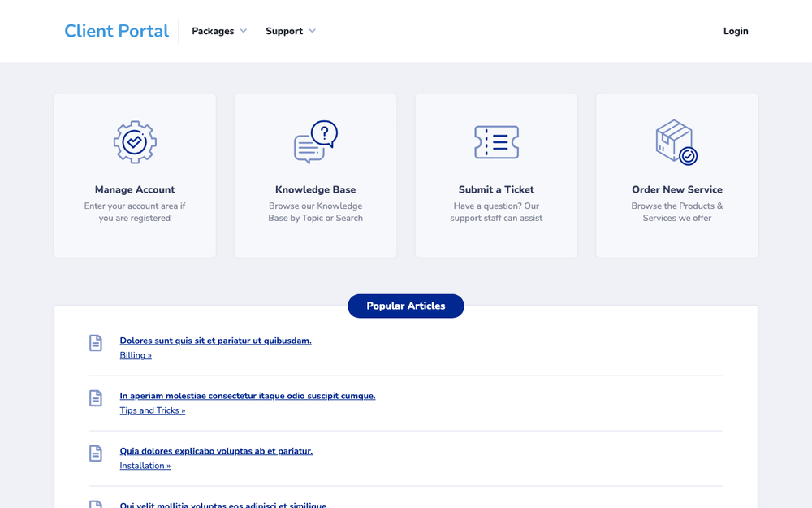Expand the Support dropdown chevron
812x508 pixels.
point(313,31)
